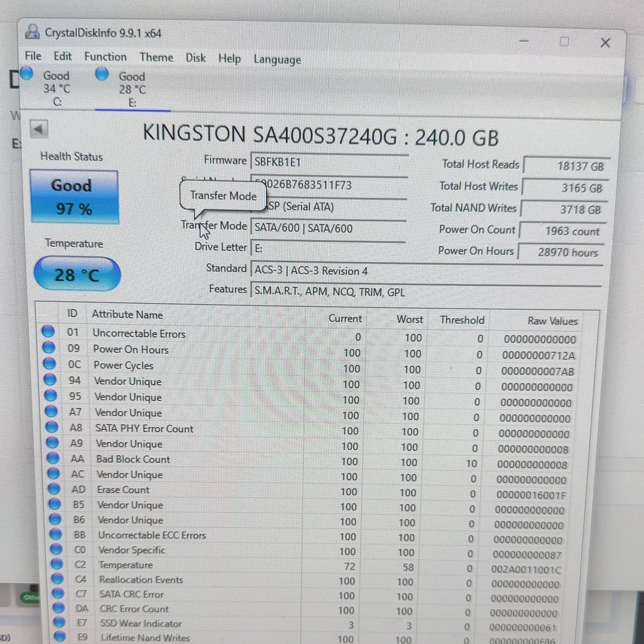The width and height of the screenshot is (644, 644).
Task: Select the SSD Wear Indicator attribute
Action: (x=141, y=624)
